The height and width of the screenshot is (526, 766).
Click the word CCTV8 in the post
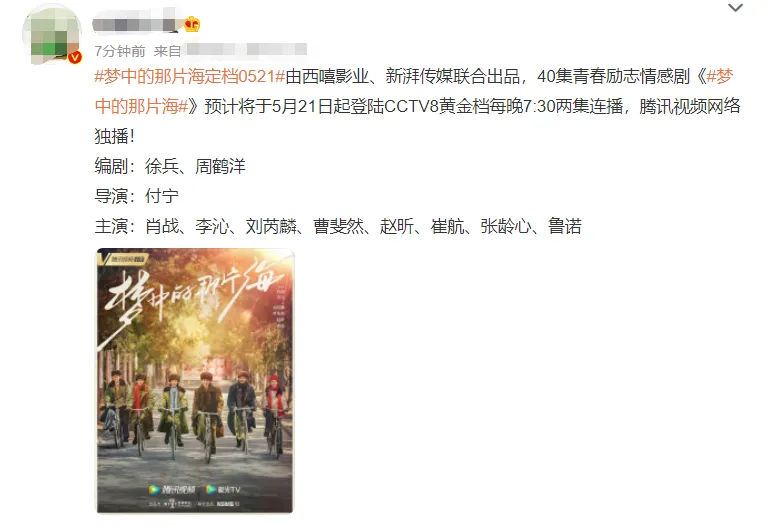click(x=411, y=106)
